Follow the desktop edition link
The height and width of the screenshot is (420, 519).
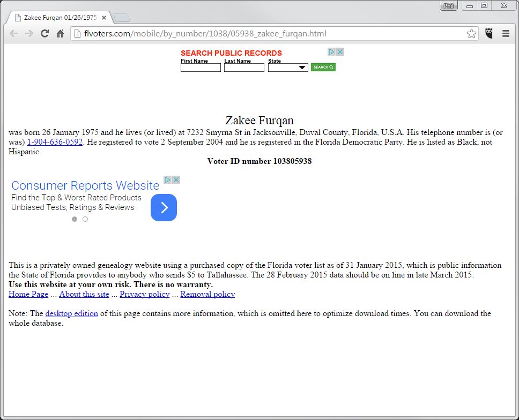[x=71, y=313]
